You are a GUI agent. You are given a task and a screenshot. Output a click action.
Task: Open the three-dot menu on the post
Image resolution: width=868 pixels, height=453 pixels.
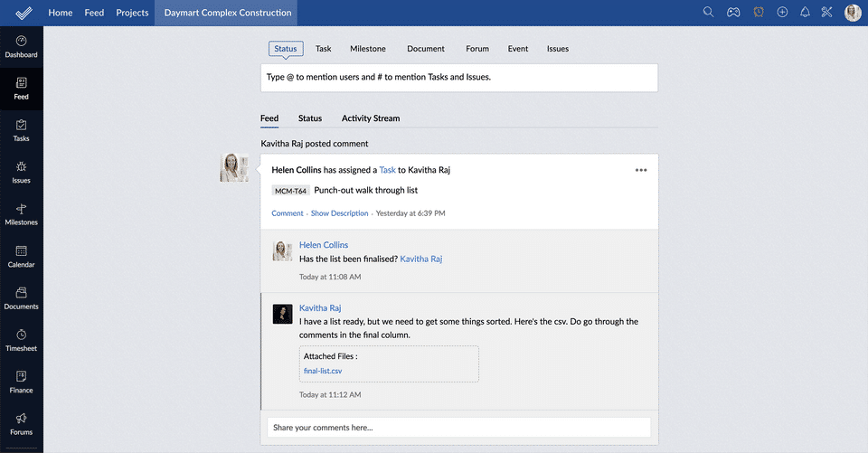(x=641, y=170)
